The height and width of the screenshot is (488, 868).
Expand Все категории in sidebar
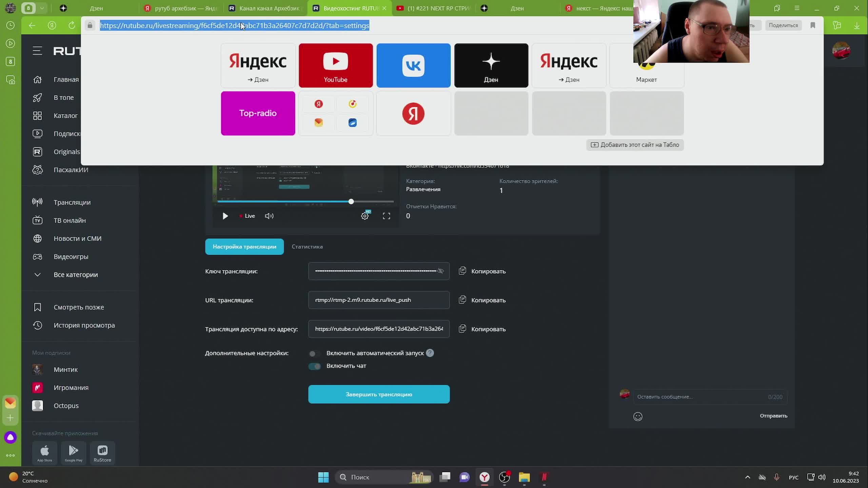tap(75, 274)
